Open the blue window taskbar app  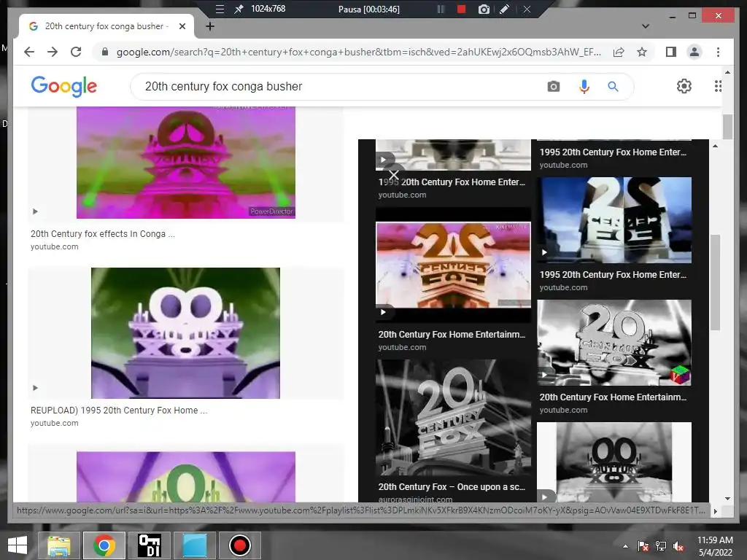point(195,545)
